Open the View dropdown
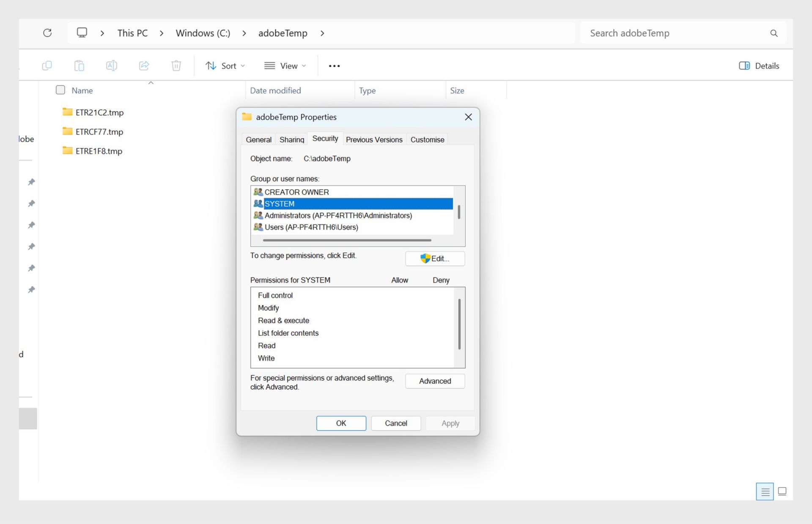The image size is (812, 524). point(285,65)
